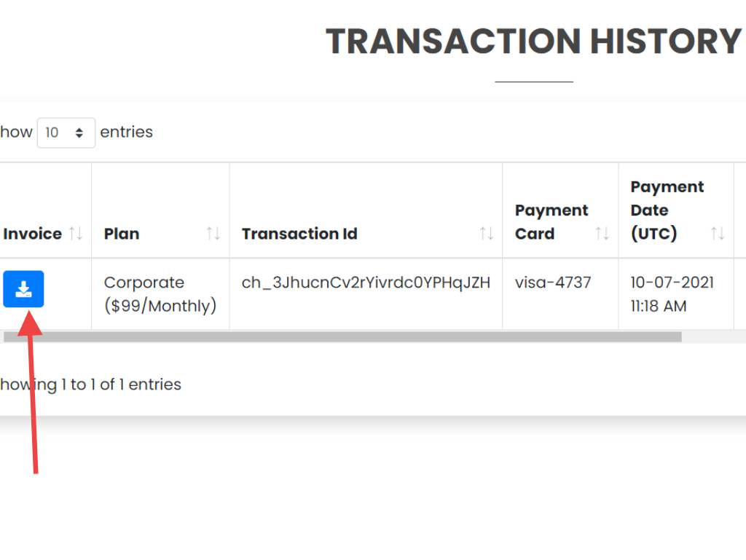Sort by Transaction Id arrows icon
746x560 pixels.
coord(486,234)
